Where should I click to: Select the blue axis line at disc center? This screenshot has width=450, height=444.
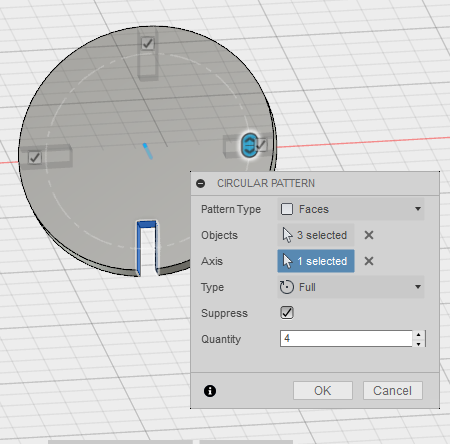[147, 151]
